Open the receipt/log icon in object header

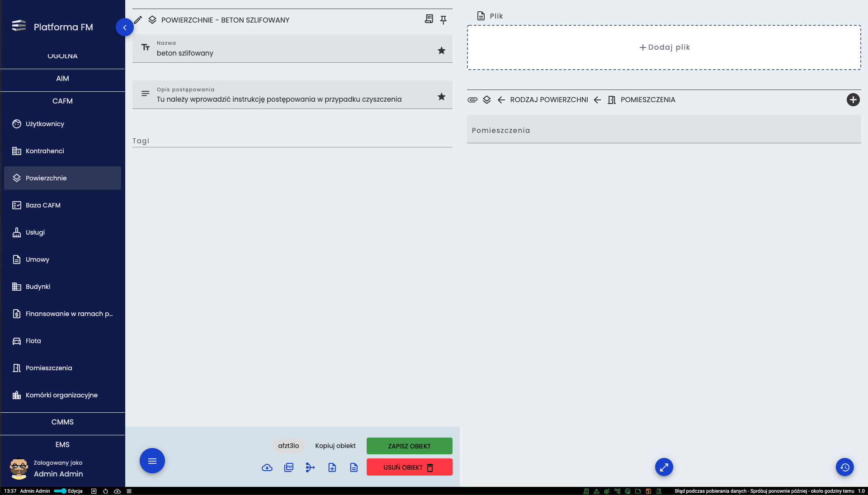tap(429, 19)
